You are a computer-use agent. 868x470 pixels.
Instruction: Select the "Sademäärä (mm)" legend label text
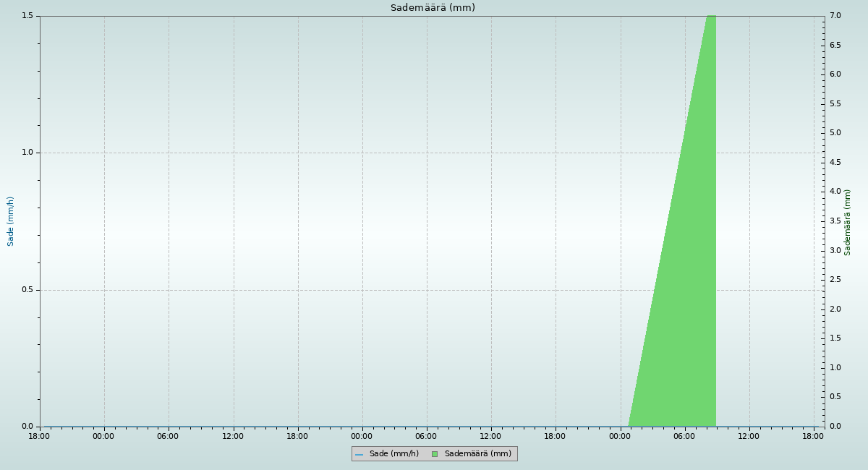pos(477,454)
